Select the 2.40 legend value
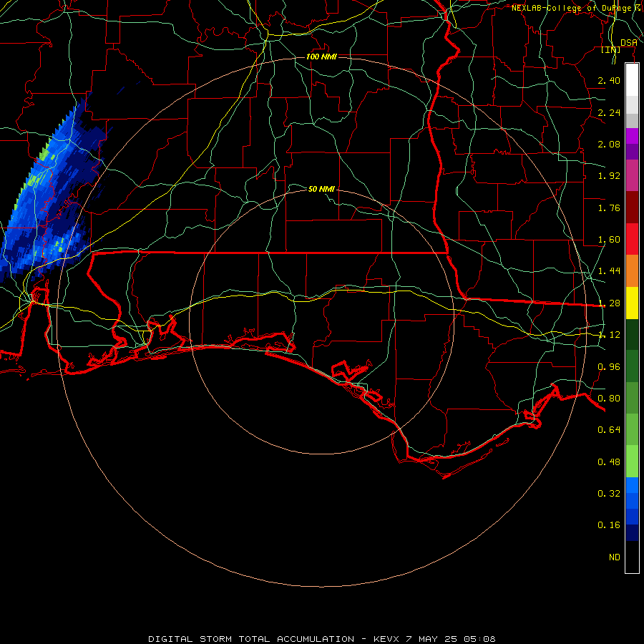 pyautogui.click(x=609, y=80)
